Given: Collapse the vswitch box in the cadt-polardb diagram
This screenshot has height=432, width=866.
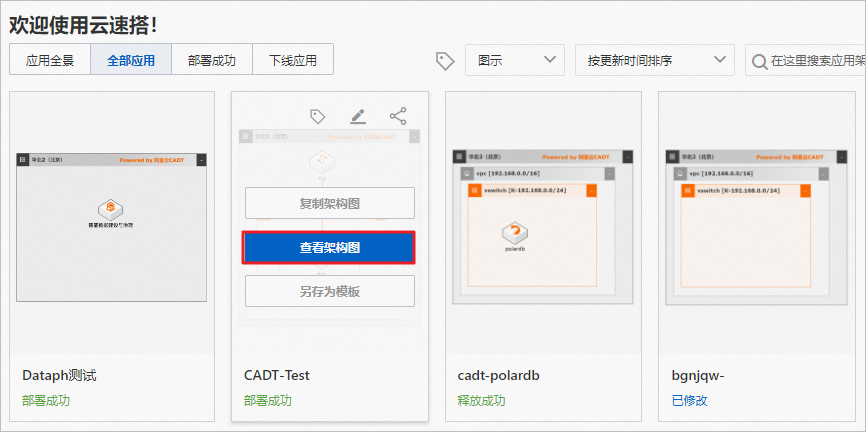Looking at the screenshot, I should 591,191.
